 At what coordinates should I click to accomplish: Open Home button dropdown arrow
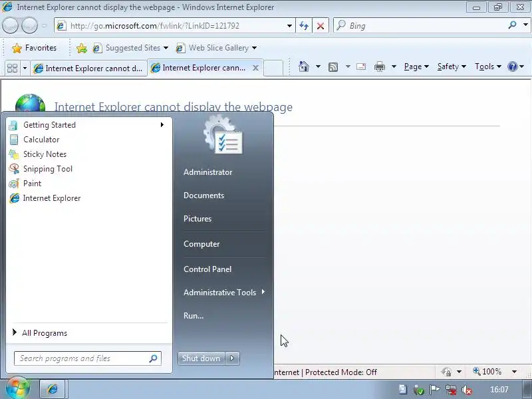[x=318, y=66]
